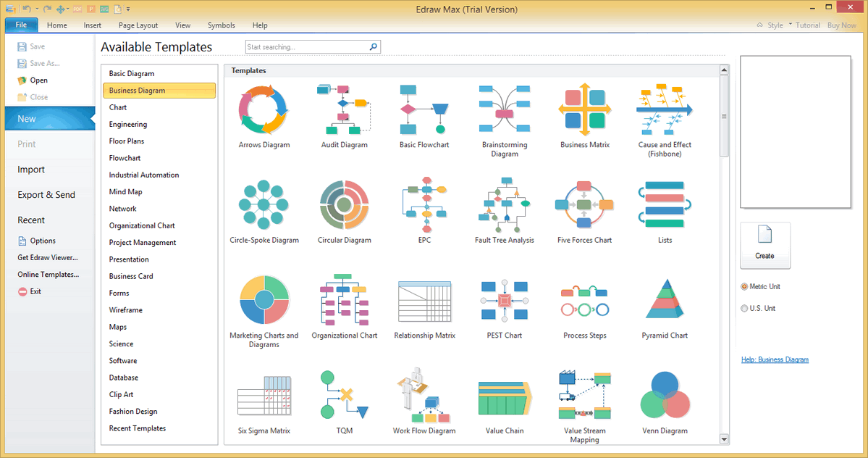
Task: Select the Circle-Spoke Diagram template
Action: [x=264, y=212]
